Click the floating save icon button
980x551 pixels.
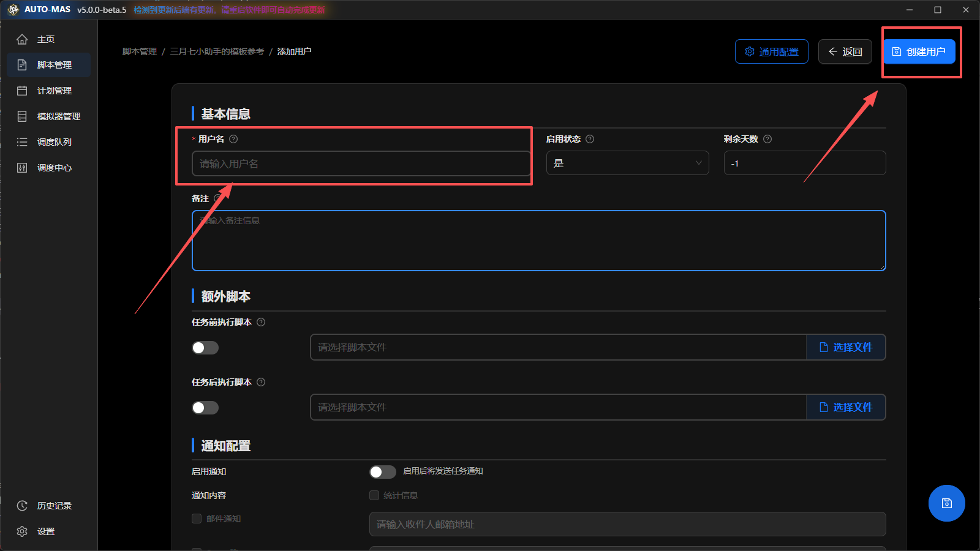(x=946, y=503)
